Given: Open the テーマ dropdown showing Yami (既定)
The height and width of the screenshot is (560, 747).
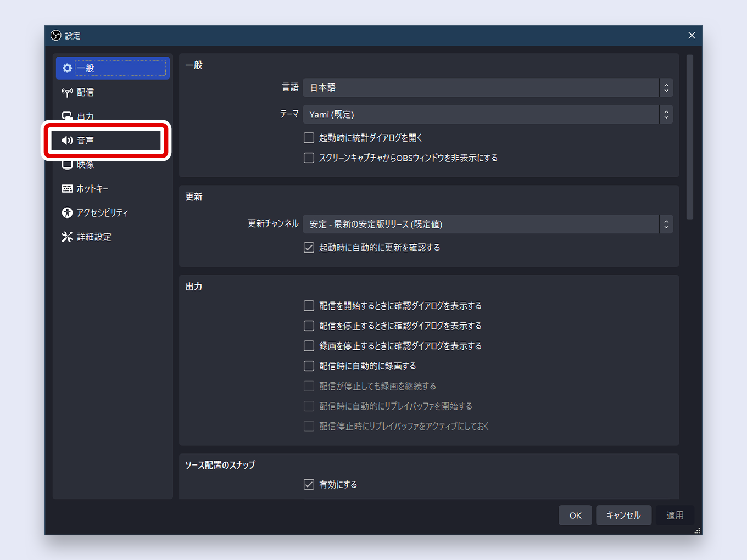Looking at the screenshot, I should [x=488, y=114].
